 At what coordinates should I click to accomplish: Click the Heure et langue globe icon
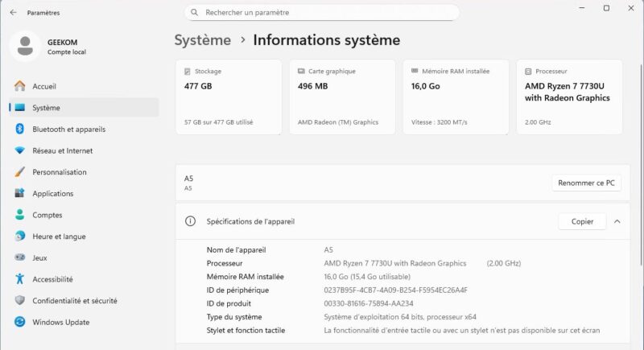(x=19, y=236)
